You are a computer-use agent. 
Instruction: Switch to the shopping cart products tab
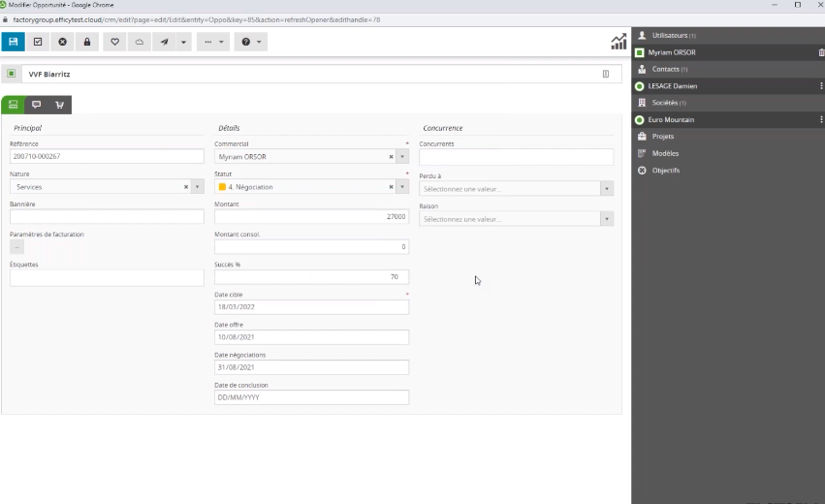[60, 105]
